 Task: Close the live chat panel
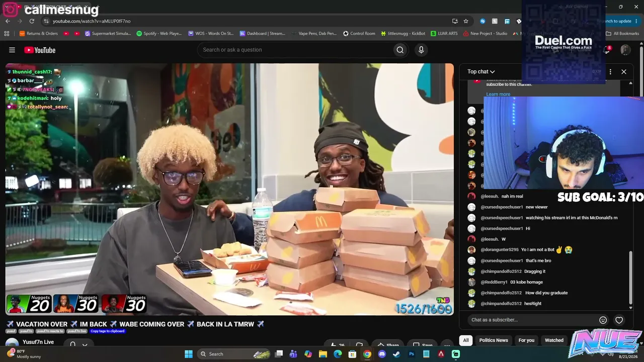click(624, 71)
